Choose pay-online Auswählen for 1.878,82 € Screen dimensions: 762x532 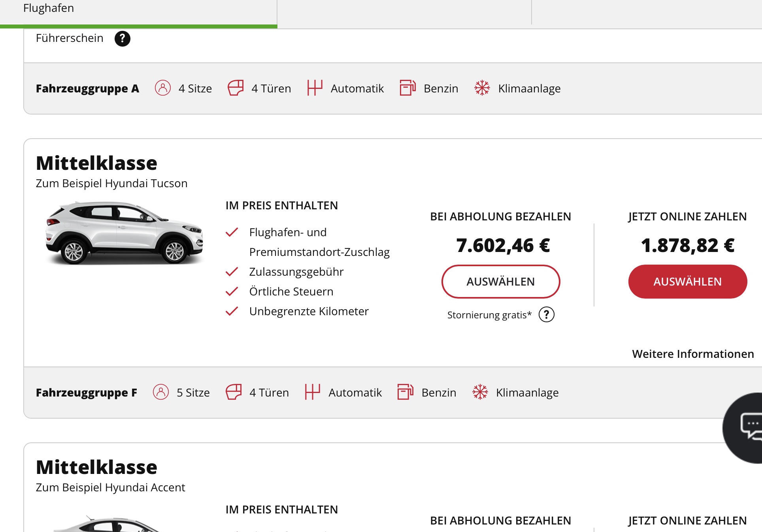pyautogui.click(x=687, y=282)
